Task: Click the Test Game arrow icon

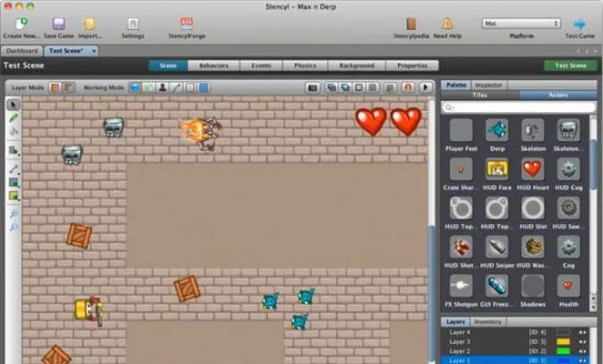Action: coord(579,25)
